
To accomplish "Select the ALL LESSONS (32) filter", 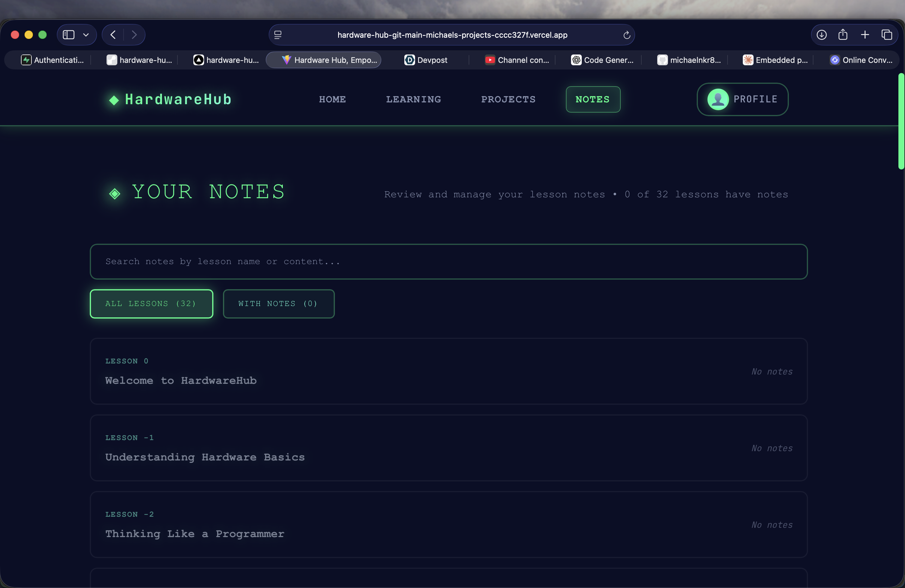I will 151,304.
